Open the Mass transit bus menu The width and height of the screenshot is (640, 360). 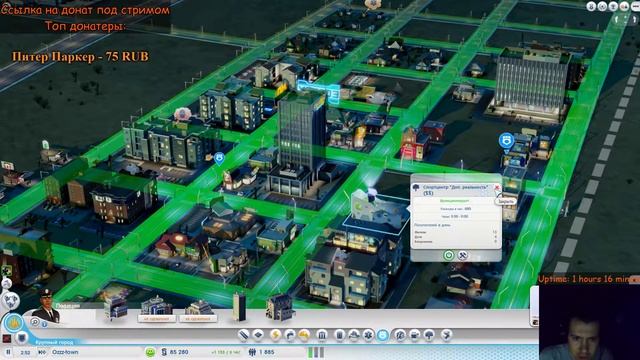click(415, 335)
